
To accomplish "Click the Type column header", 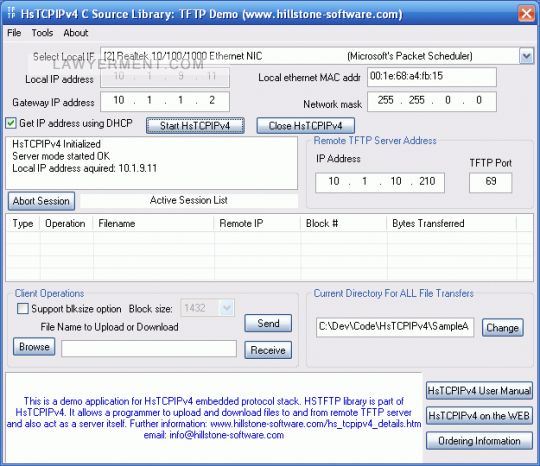I will pyautogui.click(x=23, y=223).
